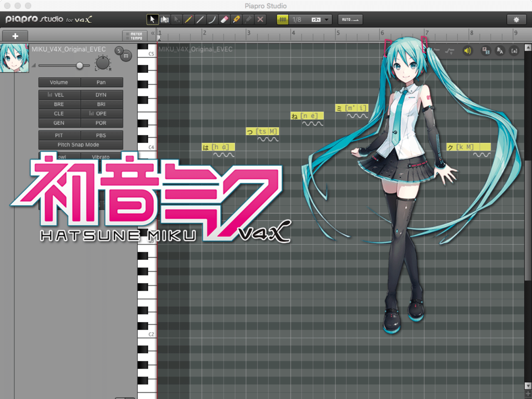Toggle the yellow speaker monitor icon
The height and width of the screenshot is (399, 532).
pyautogui.click(x=468, y=51)
